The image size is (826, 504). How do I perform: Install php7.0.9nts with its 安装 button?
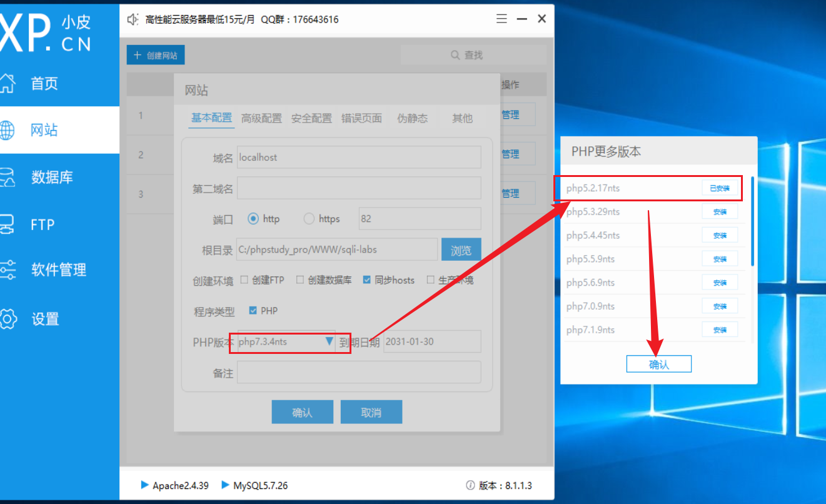point(720,306)
